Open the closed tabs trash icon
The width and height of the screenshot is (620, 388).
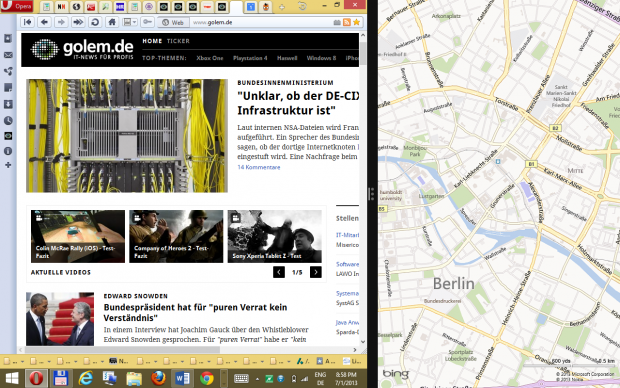coord(302,6)
